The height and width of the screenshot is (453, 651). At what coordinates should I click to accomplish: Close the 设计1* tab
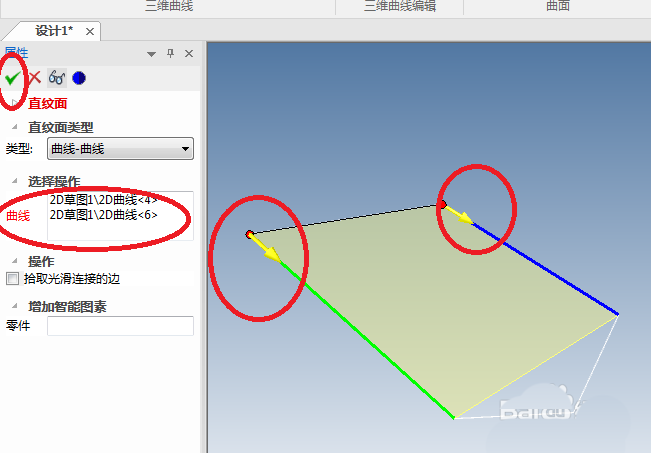pos(90,32)
